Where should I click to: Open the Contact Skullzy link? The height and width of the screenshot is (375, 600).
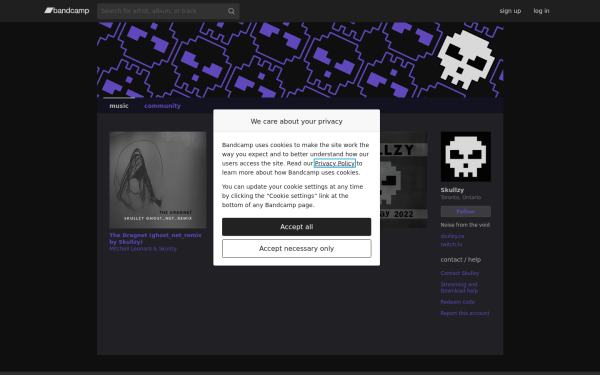pyautogui.click(x=460, y=273)
